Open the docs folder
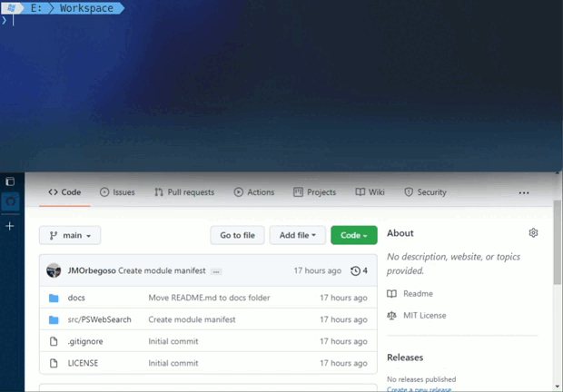Viewport: 563px width, 392px height. click(76, 298)
